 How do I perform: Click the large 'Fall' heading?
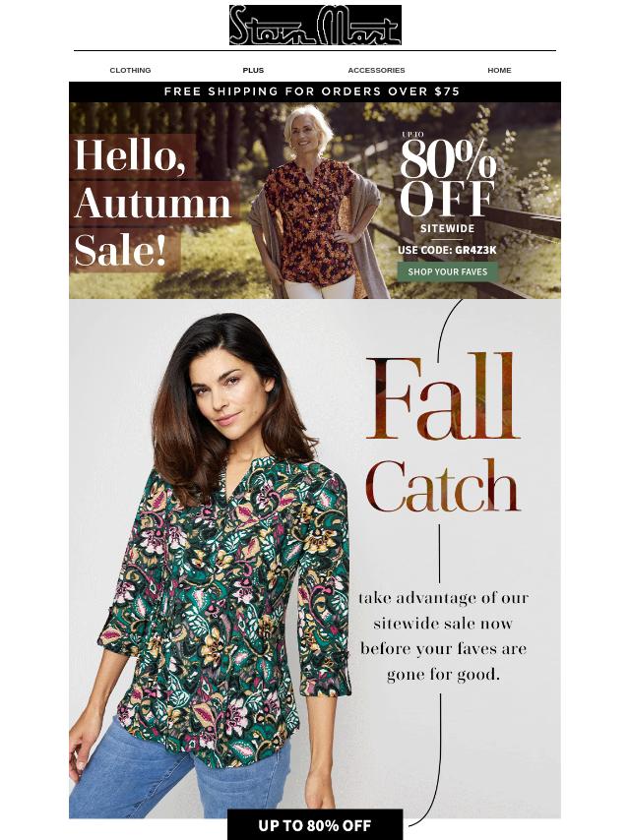(x=443, y=395)
